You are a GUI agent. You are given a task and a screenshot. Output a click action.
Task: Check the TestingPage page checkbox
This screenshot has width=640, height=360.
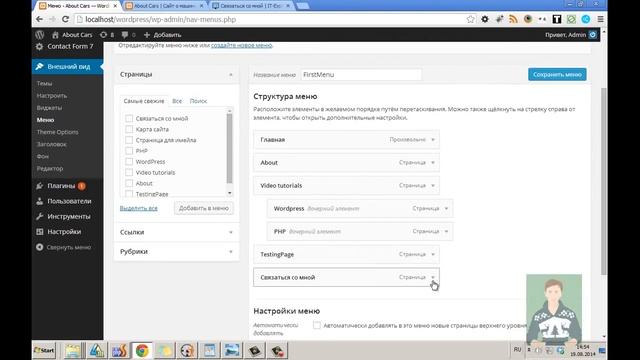[x=129, y=194]
